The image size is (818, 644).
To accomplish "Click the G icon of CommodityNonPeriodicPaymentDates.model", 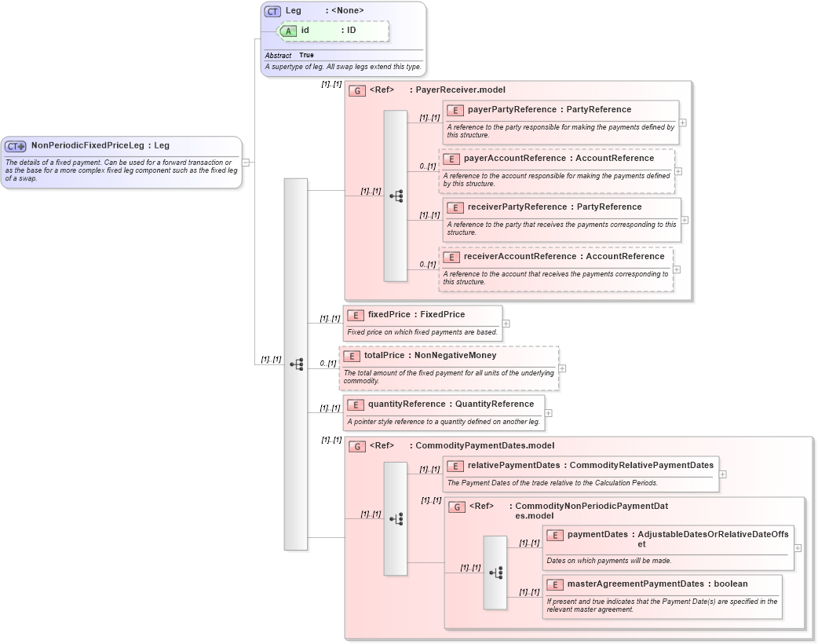I will [x=456, y=507].
